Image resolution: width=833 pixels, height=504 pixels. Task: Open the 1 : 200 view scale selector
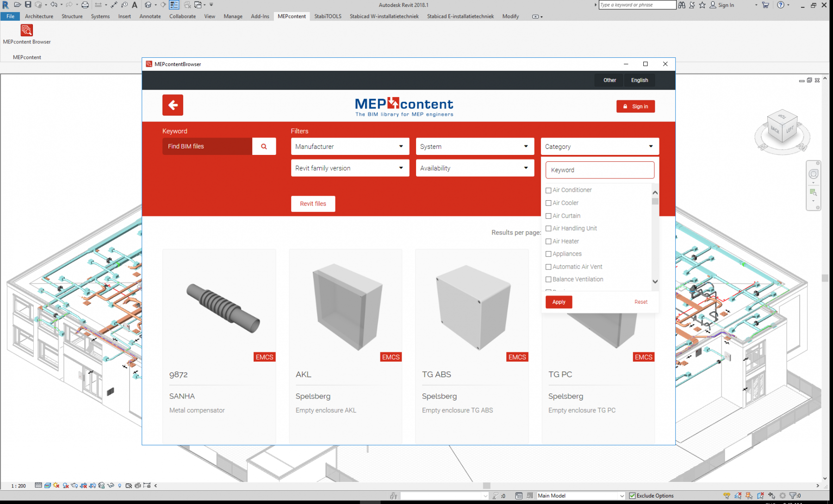coord(19,486)
